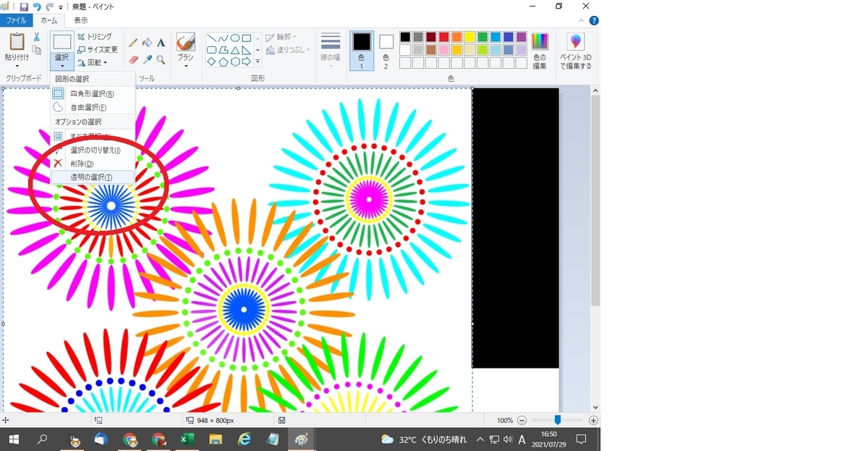Viewport: 868px width, 451px height.
Task: Click the vertical scrollbar down arrow
Action: click(x=595, y=408)
